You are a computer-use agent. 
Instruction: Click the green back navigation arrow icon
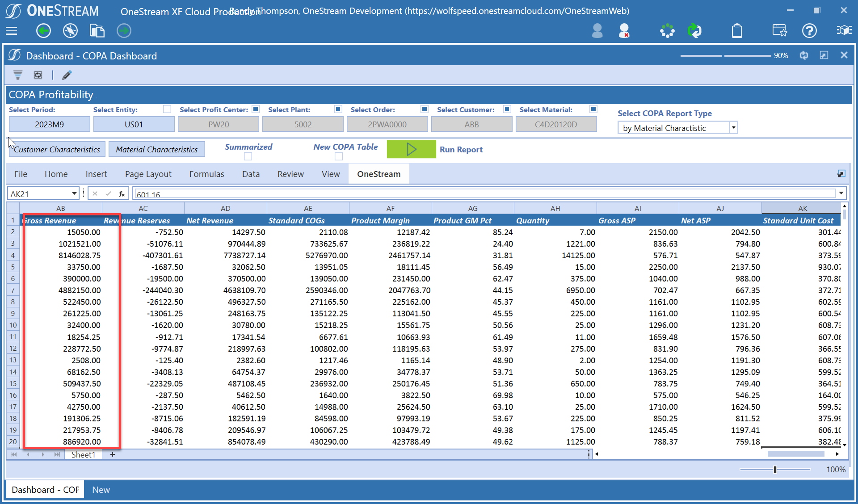43,31
